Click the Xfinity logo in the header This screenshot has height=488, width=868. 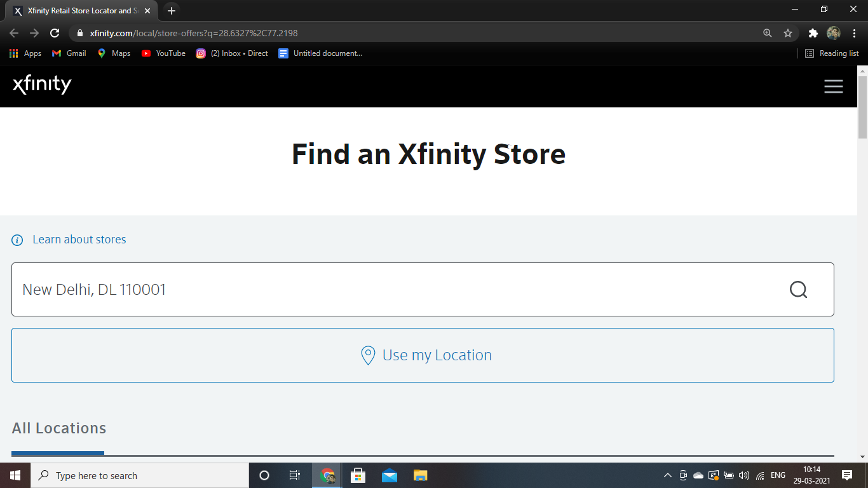pyautogui.click(x=42, y=85)
